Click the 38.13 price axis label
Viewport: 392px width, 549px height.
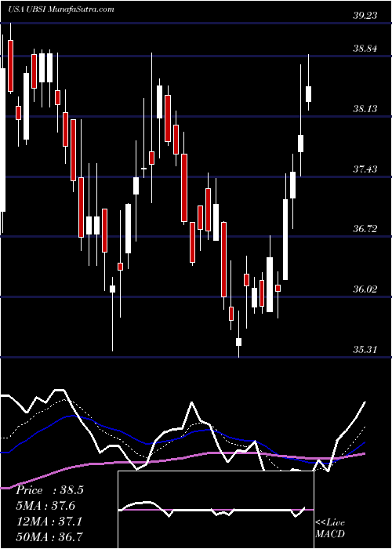365,109
